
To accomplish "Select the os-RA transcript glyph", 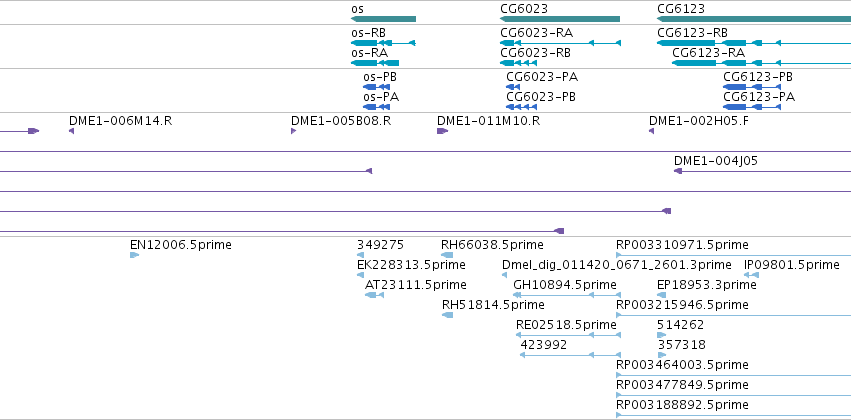I will pyautogui.click(x=375, y=63).
